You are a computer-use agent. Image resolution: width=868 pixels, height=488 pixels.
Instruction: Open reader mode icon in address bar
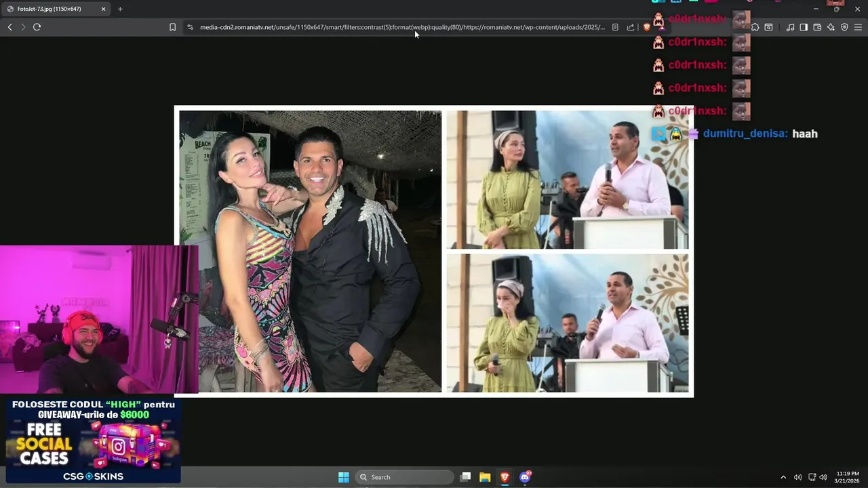[615, 27]
